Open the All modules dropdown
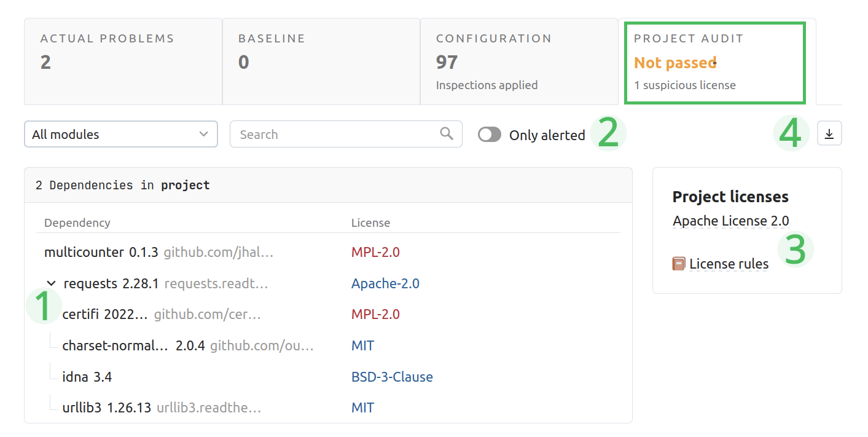The height and width of the screenshot is (437, 868). pos(121,134)
